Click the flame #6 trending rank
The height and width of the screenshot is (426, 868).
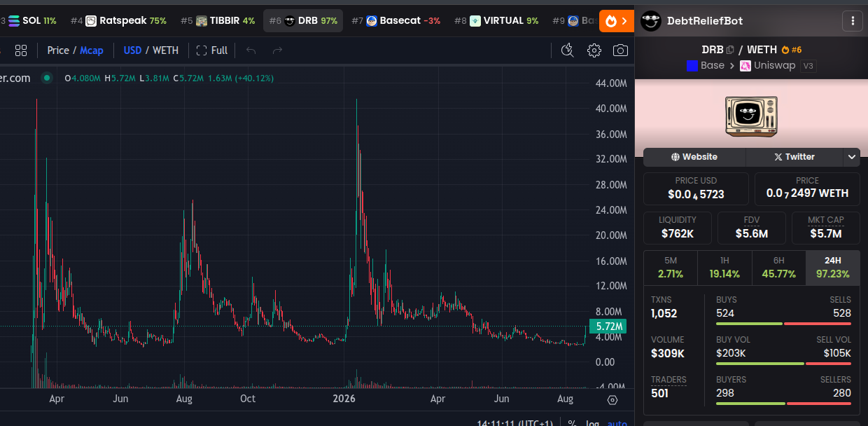point(792,50)
